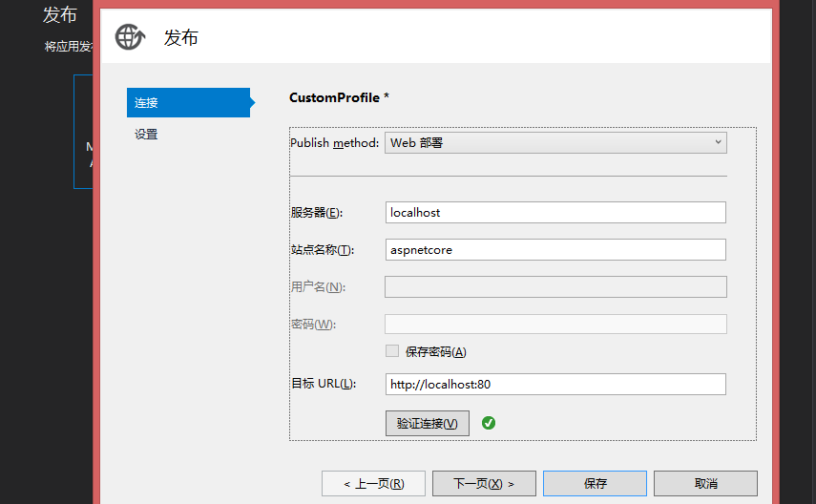Switch to the 设置 tab
This screenshot has height=504, width=816.
coord(146,135)
